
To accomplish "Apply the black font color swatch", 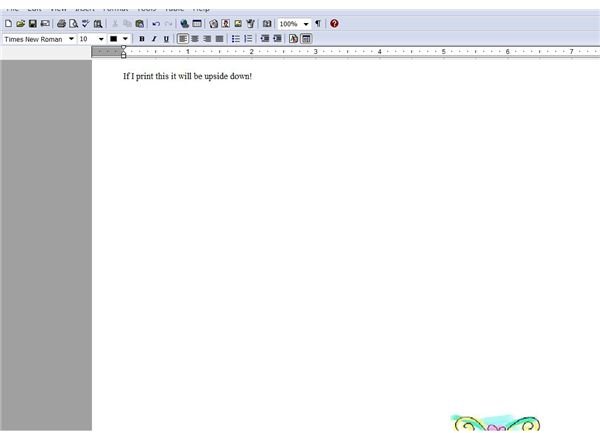I will click(x=114, y=39).
